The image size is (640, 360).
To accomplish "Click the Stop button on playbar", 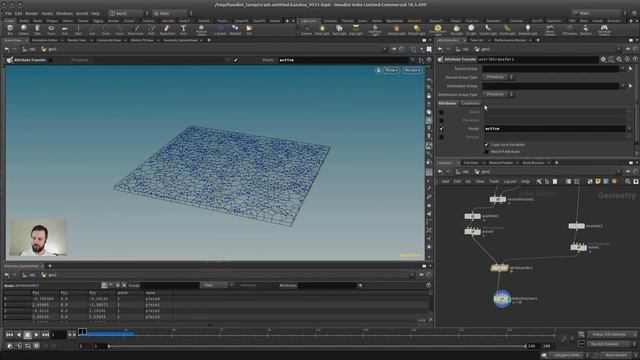I will 27,335.
